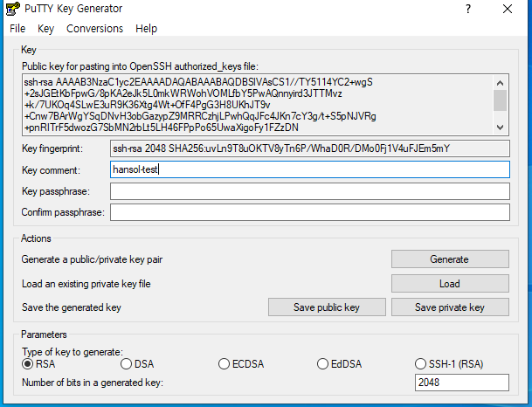
Task: Select the ECDSA key type
Action: [241, 364]
